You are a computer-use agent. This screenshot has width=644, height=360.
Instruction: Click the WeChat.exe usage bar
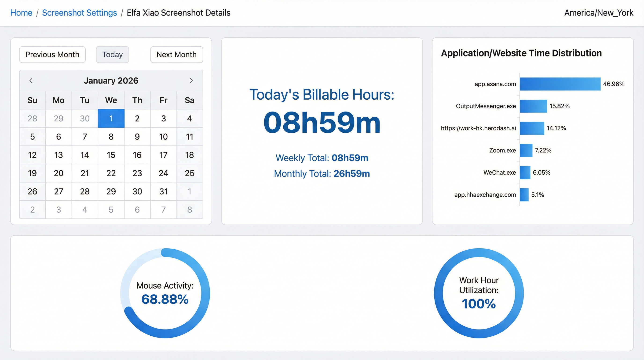pyautogui.click(x=525, y=172)
